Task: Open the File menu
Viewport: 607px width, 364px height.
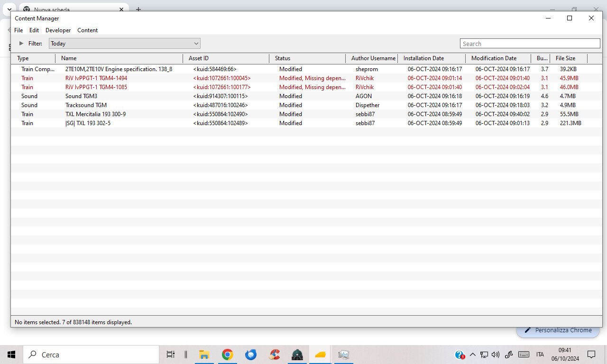Action: point(18,30)
